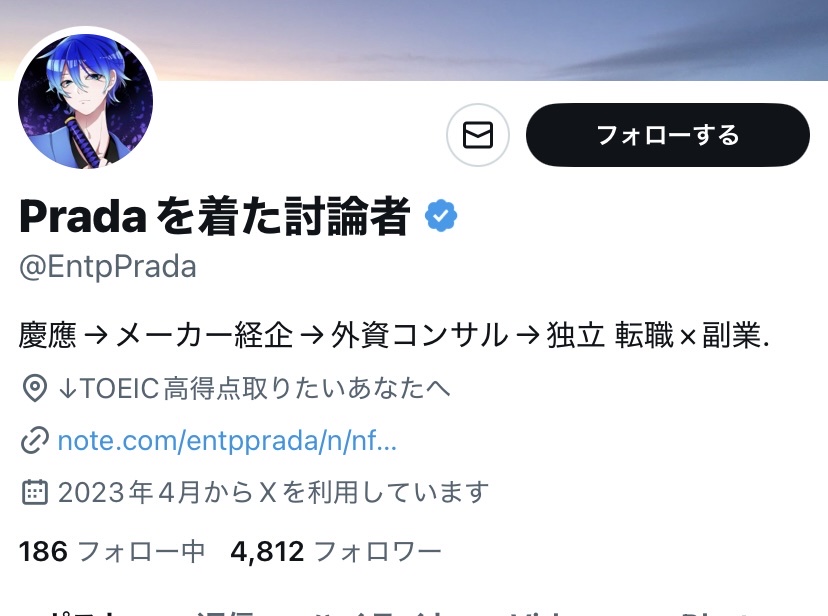Open the blue-haired anime profile avatar
This screenshot has height=616, width=828.
click(x=86, y=101)
